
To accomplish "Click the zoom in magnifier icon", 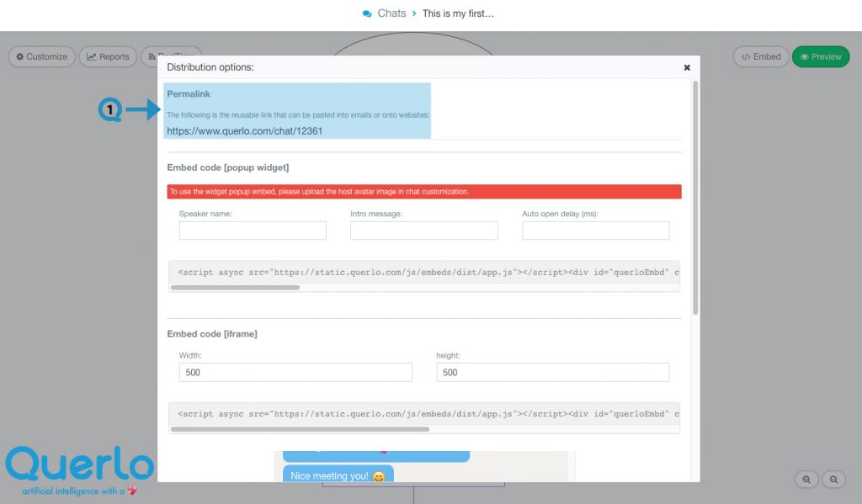I will [x=806, y=480].
